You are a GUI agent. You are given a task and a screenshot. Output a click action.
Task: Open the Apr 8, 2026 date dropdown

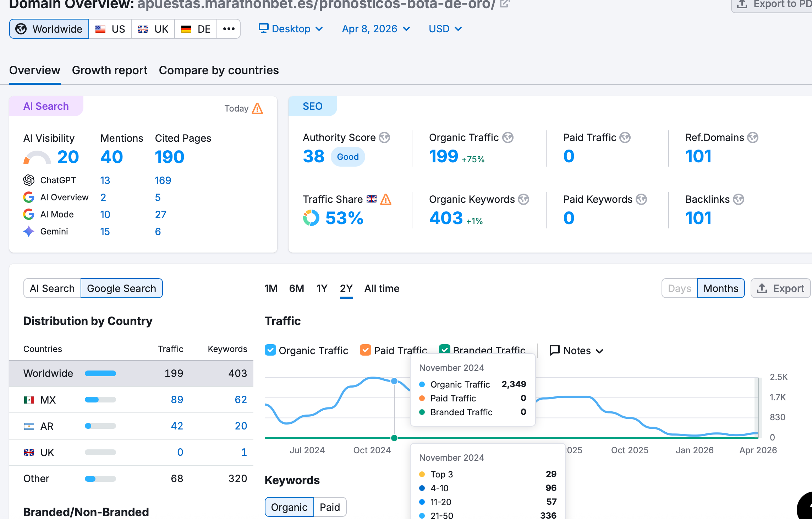click(x=375, y=29)
